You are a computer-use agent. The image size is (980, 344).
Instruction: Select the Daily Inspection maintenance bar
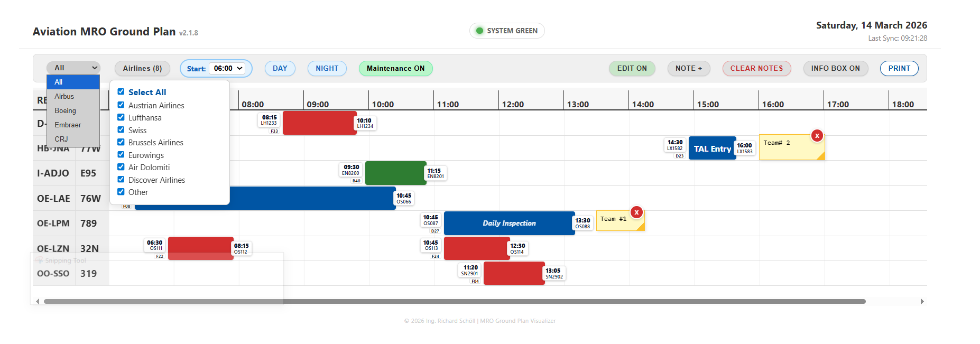509,223
